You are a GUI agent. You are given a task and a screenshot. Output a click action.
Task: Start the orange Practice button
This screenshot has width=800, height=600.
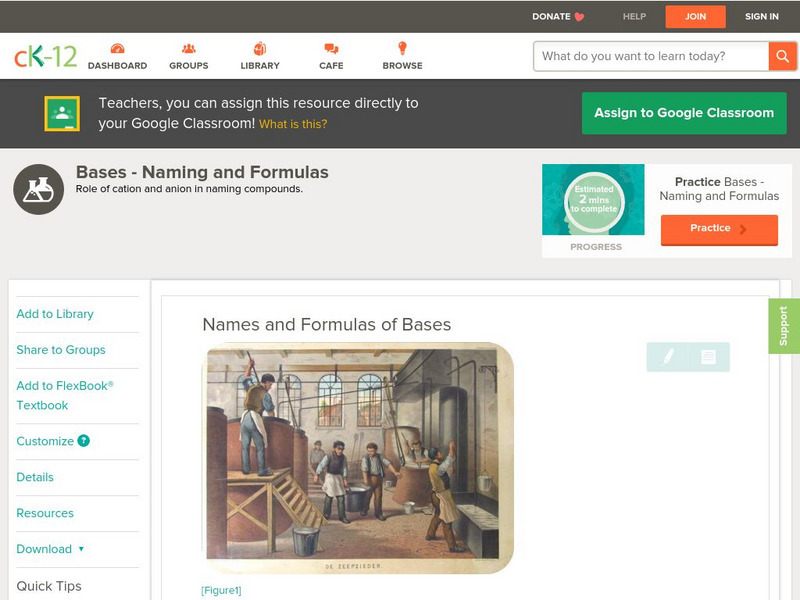(x=718, y=229)
